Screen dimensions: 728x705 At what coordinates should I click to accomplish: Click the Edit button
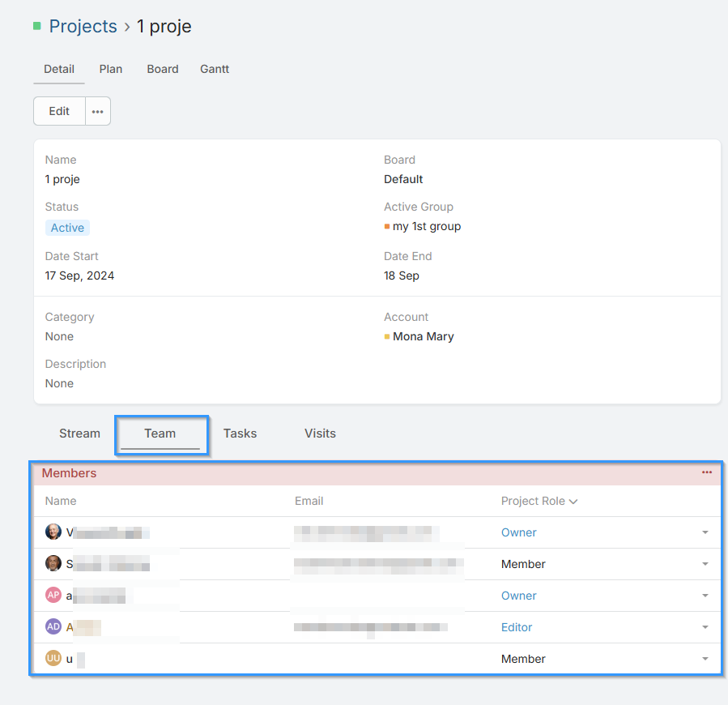tap(59, 112)
